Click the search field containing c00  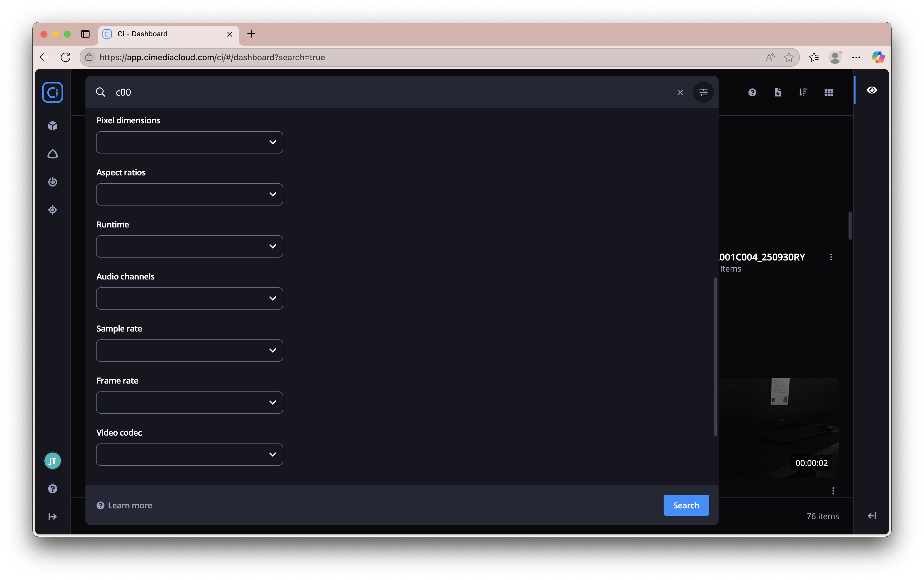coord(391,92)
